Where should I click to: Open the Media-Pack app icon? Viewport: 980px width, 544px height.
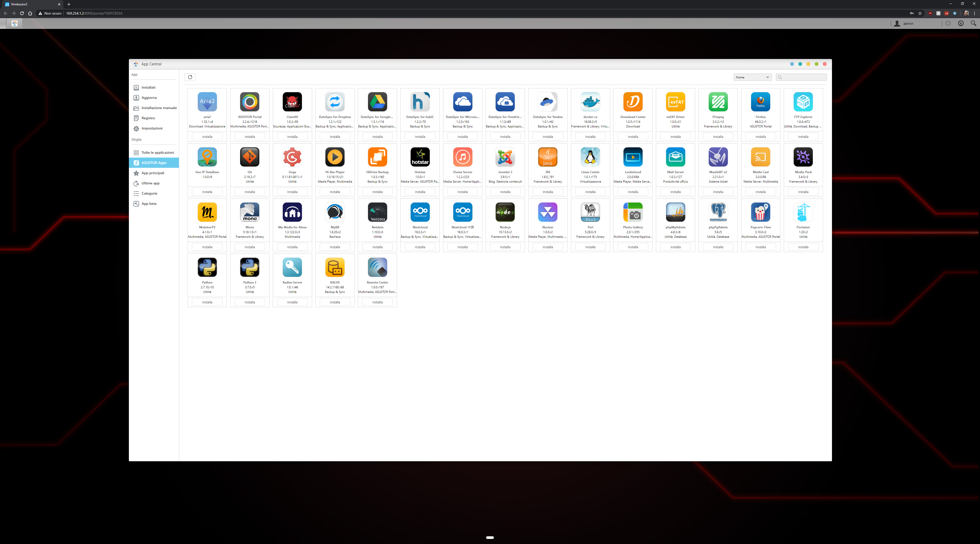pyautogui.click(x=803, y=157)
